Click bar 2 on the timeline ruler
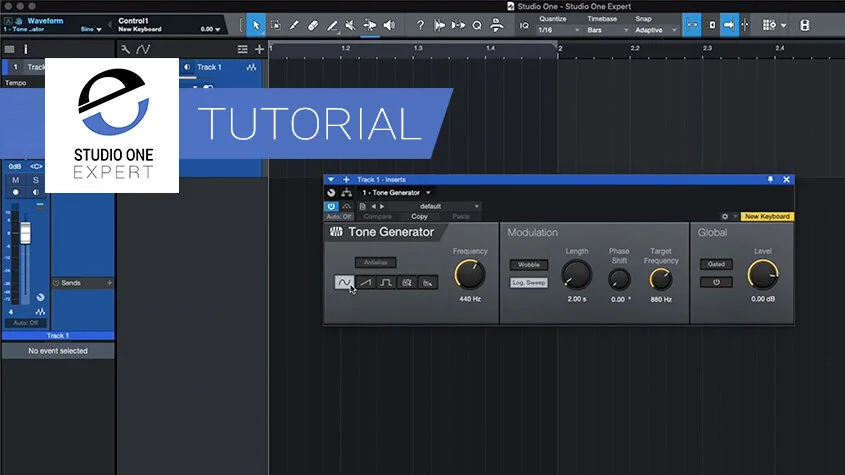The image size is (845, 475). tap(560, 49)
